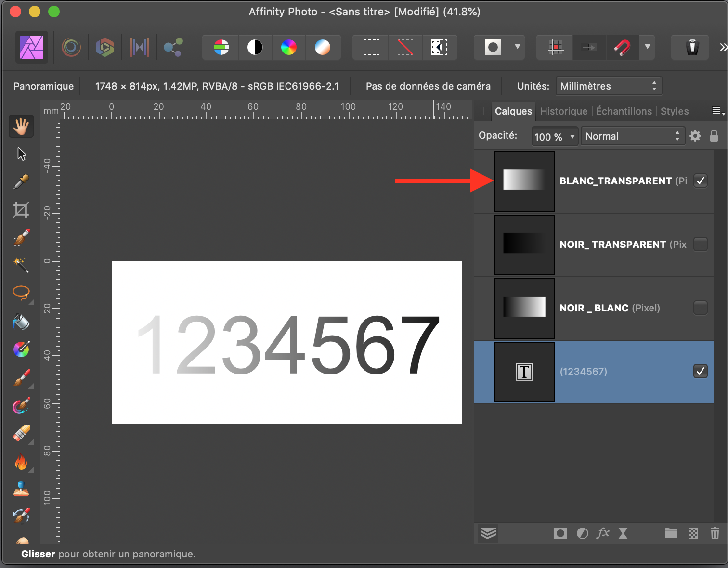Viewport: 728px width, 568px height.
Task: Open the Échantillons tab
Action: [x=624, y=111]
